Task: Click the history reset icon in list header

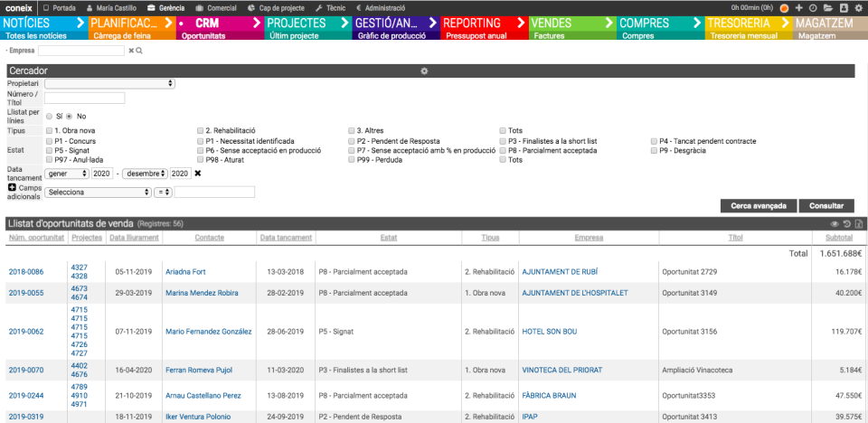Action: coord(846,223)
